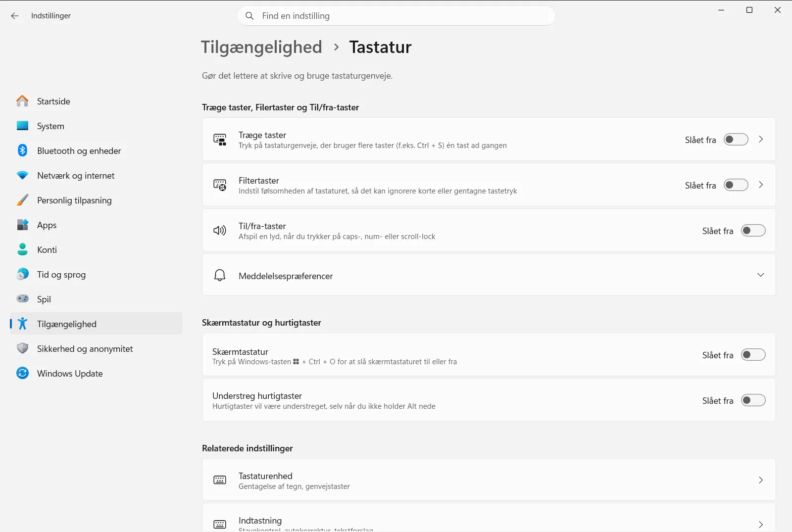Viewport: 792px width, 532px height.
Task: Click the Til/fra-taster speaker icon
Action: 220,231
